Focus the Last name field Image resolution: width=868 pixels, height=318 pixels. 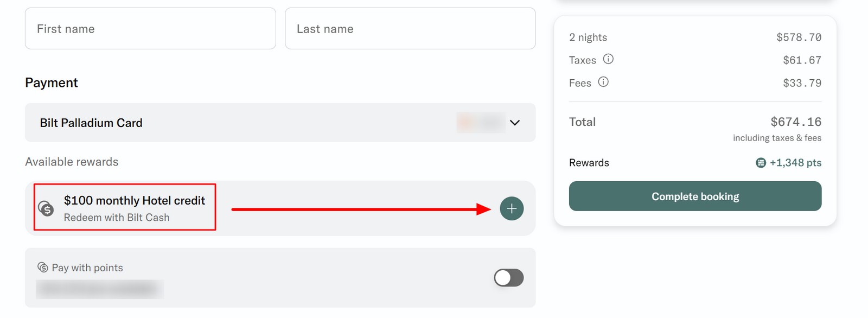coord(410,29)
